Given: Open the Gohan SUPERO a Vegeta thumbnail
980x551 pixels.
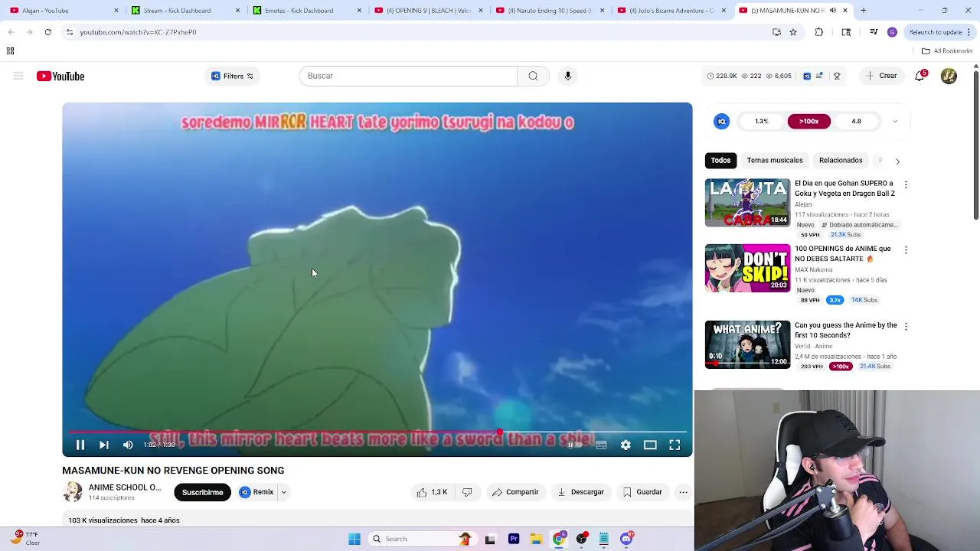Looking at the screenshot, I should pyautogui.click(x=747, y=203).
